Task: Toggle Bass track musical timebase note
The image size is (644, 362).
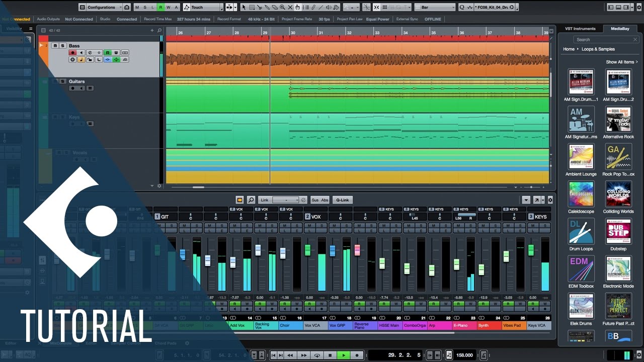Action: tap(82, 59)
